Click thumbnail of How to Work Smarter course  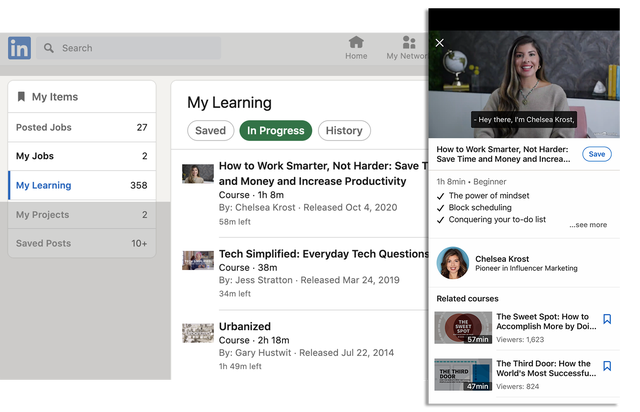[x=198, y=174]
